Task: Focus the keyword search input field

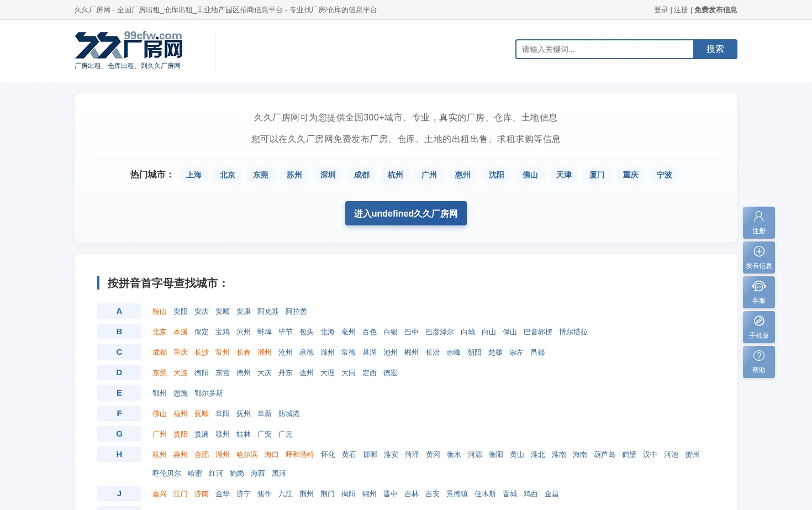Action: click(604, 49)
